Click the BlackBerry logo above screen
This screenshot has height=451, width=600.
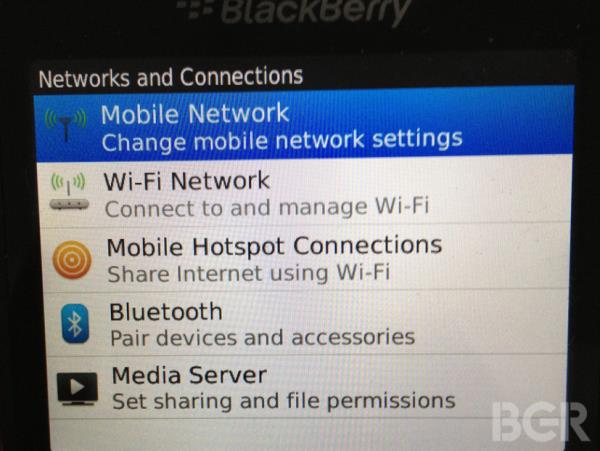[x=295, y=11]
